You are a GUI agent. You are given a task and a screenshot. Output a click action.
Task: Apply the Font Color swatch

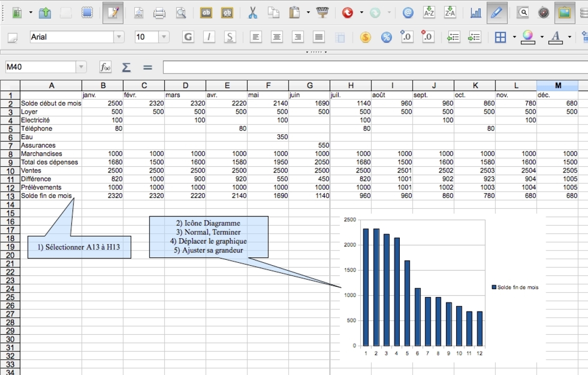556,37
